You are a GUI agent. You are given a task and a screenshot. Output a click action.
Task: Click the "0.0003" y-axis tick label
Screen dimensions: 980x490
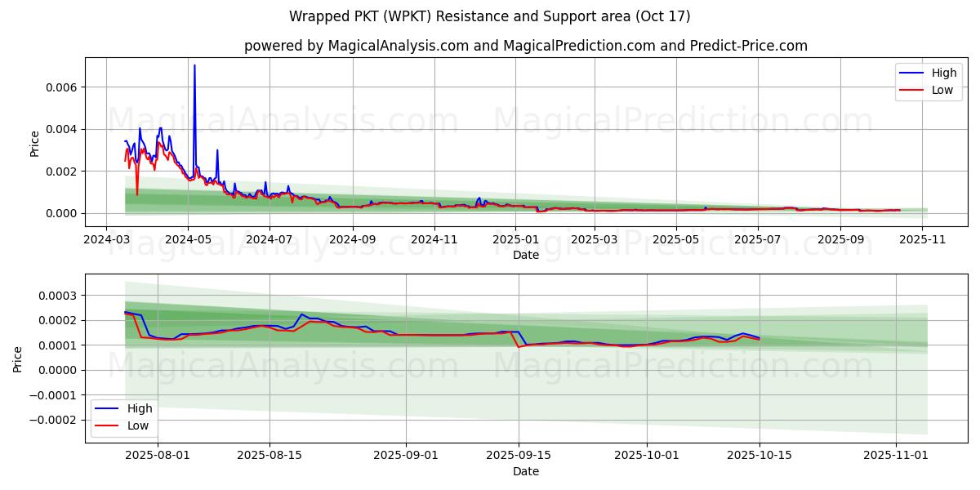point(57,295)
